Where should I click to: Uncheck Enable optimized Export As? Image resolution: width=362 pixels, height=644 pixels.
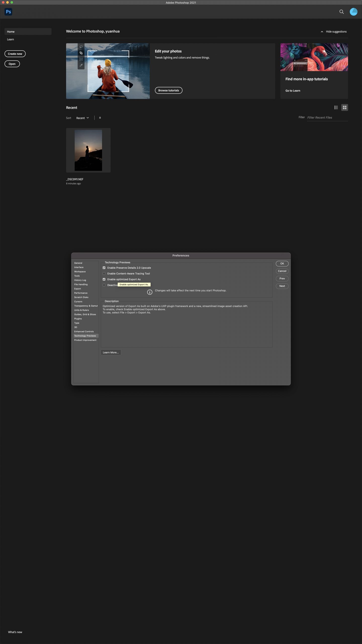pos(104,279)
